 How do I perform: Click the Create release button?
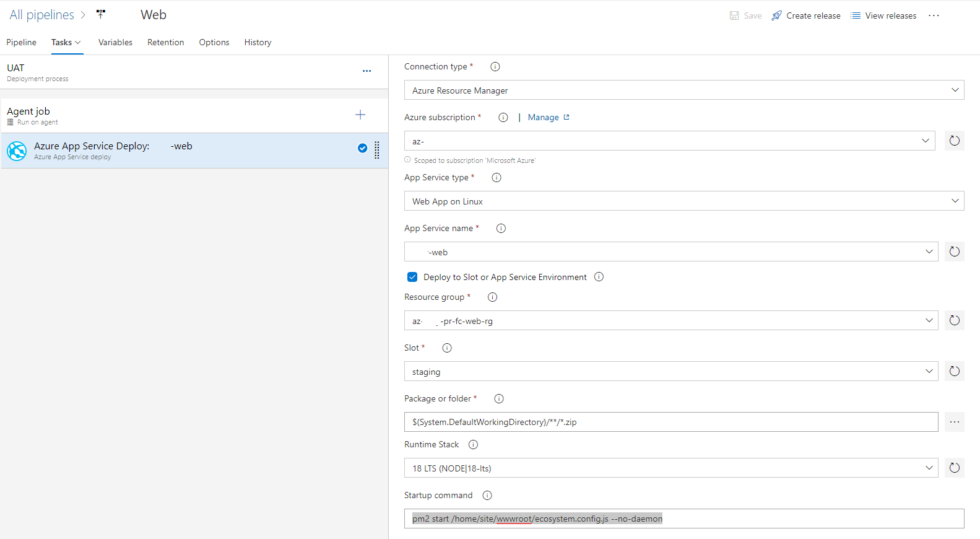(x=806, y=15)
